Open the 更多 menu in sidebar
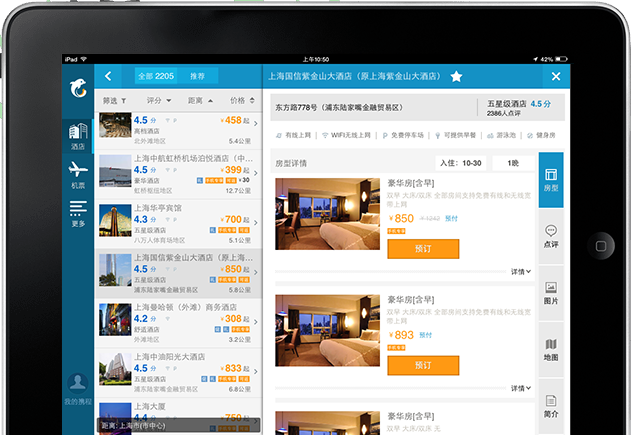The image size is (631, 435). 78,214
